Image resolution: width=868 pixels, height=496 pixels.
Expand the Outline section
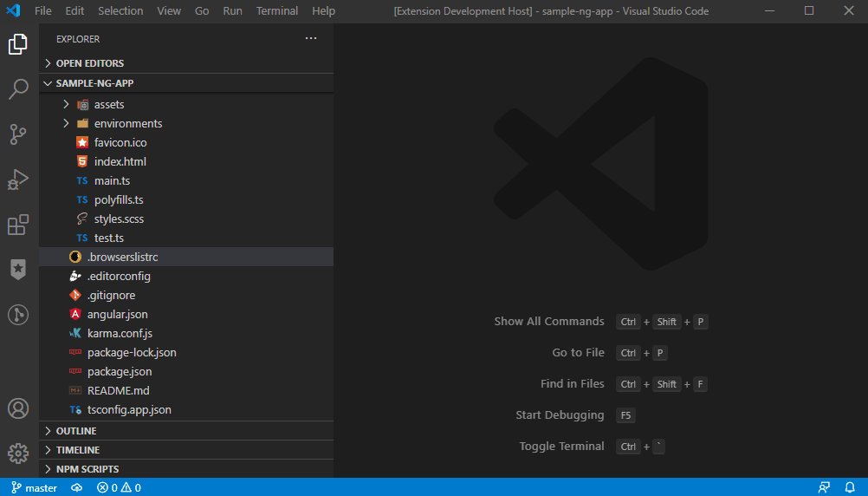pos(186,431)
